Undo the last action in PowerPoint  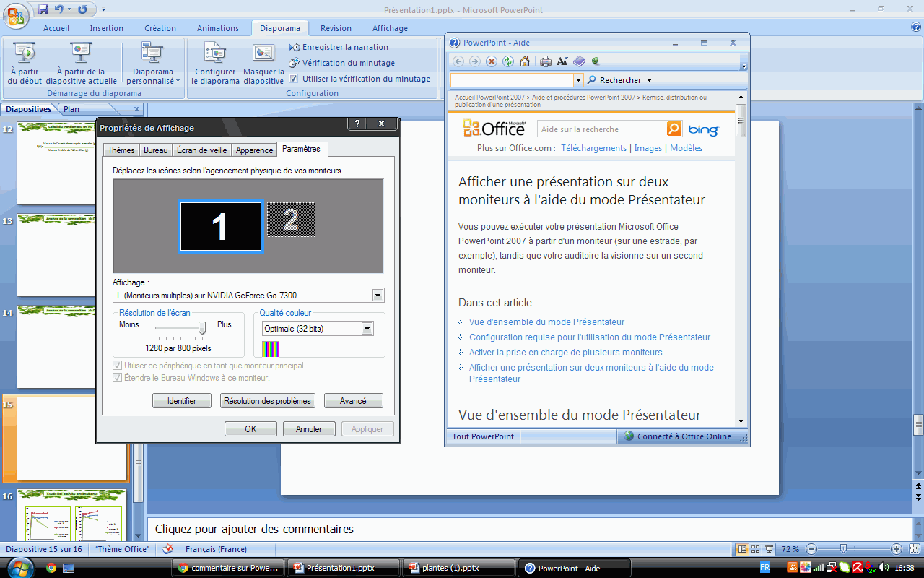[58, 9]
